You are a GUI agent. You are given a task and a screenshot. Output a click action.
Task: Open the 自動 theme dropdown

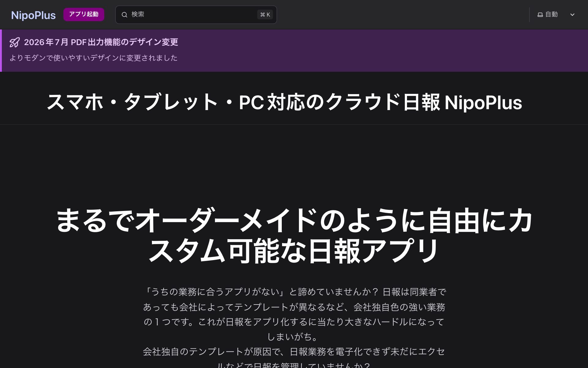tap(556, 15)
